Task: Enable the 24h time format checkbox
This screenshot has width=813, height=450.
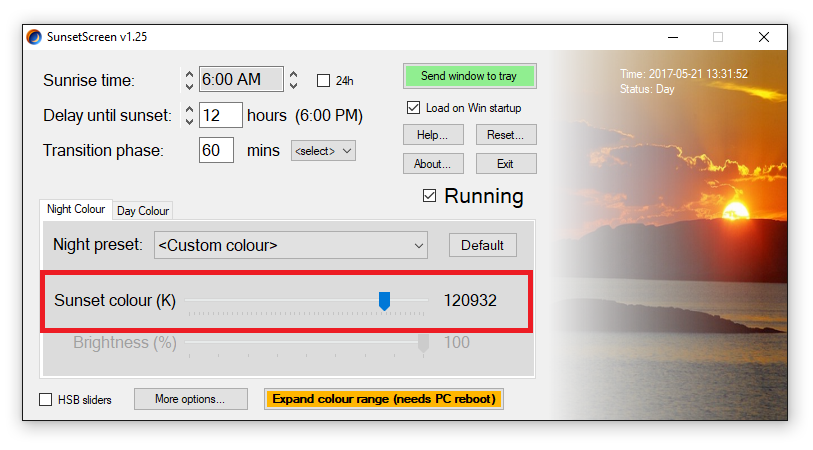Action: (x=323, y=80)
